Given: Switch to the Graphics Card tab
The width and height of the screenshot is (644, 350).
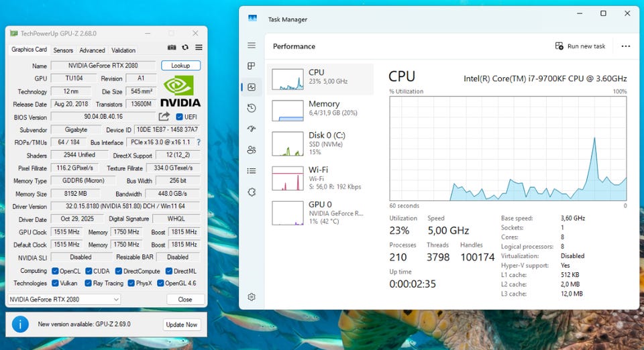Looking at the screenshot, I should pos(29,50).
